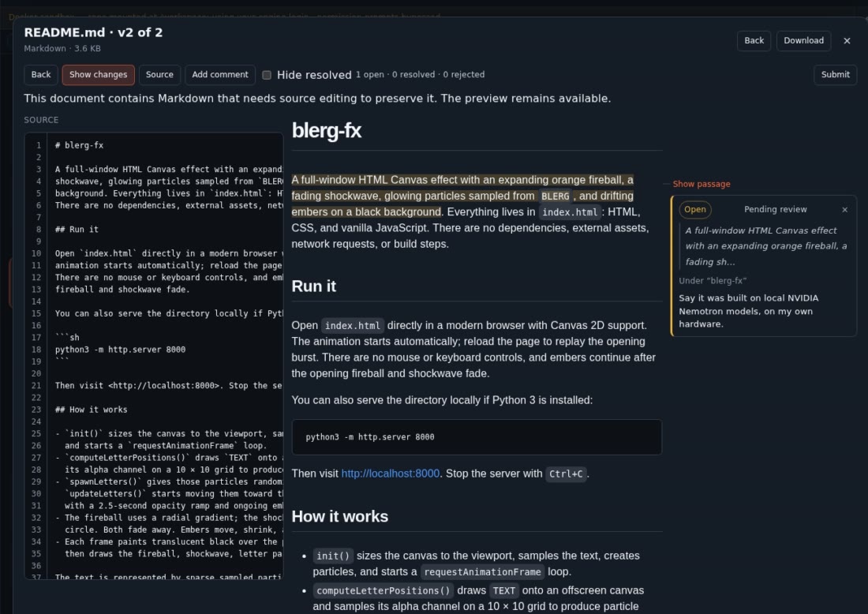Close the README.md preview dialog

coord(847,40)
